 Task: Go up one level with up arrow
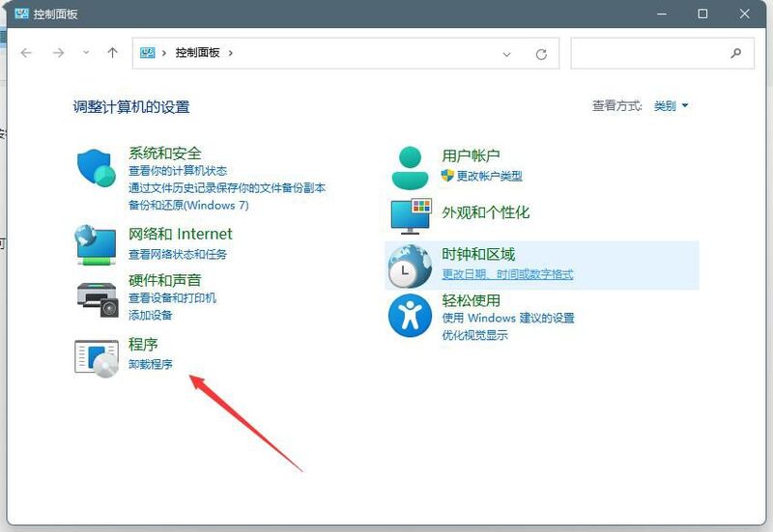(x=112, y=53)
